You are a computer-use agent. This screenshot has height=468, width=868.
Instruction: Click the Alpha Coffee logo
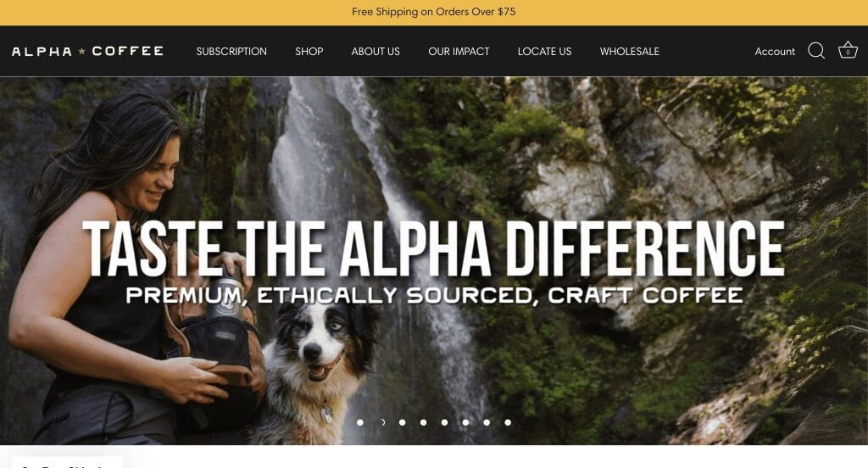[87, 52]
